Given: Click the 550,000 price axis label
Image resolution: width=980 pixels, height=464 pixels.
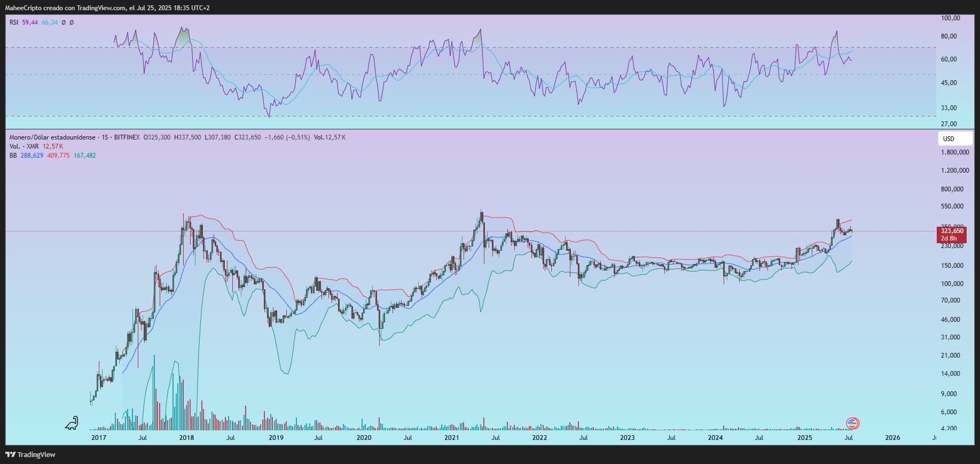Looking at the screenshot, I should [x=952, y=206].
